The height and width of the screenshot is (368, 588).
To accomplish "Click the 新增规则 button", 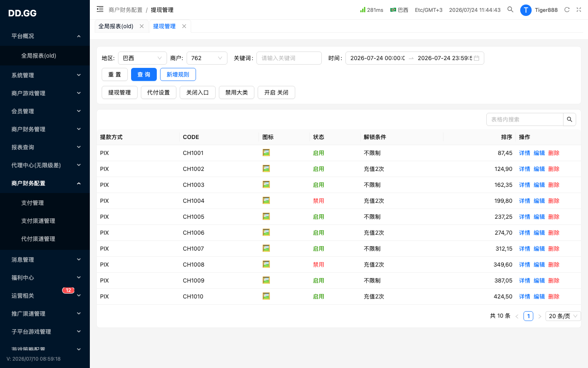I will click(178, 74).
